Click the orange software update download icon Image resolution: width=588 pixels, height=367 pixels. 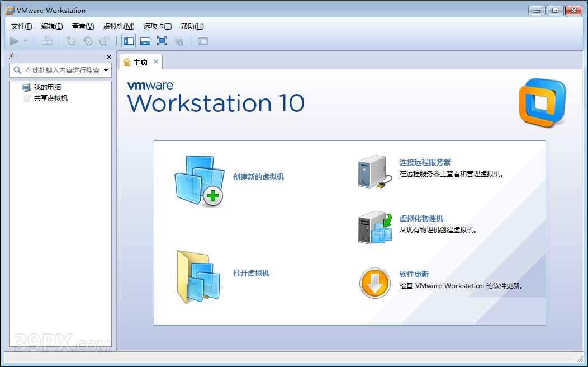pyautogui.click(x=375, y=283)
